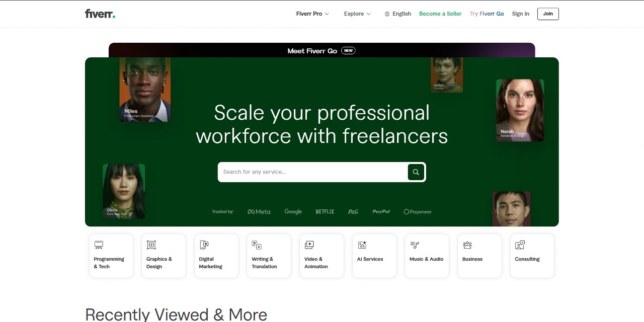Select the Writing & Translation label
This screenshot has height=322, width=644.
[264, 263]
